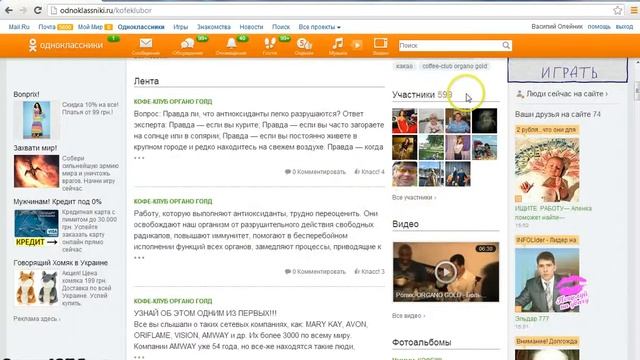Viewport: 640px width, 360px height.
Task: Click 'Люди сейчас на сайте' link
Action: click(567, 94)
